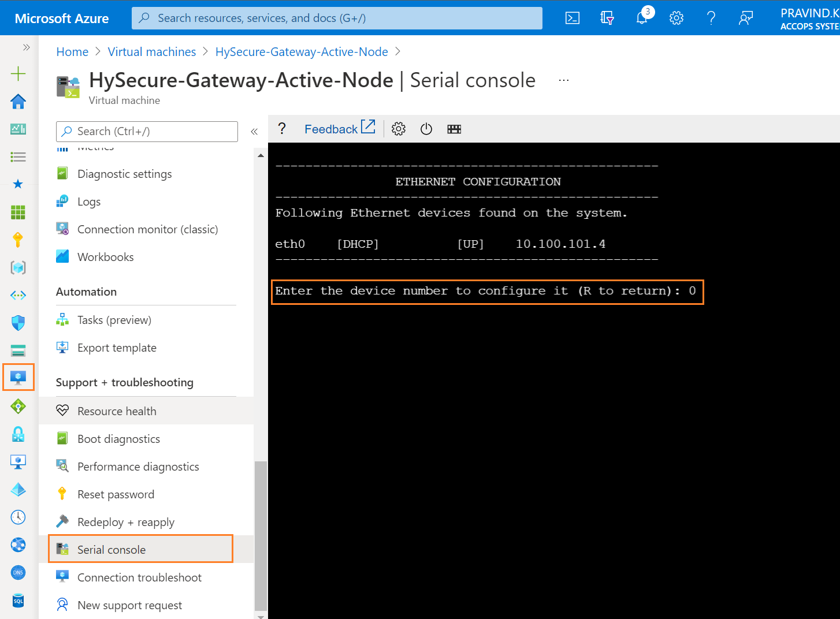Screen dimensions: 840x619
Task: Open SQL databases icon in sidebar
Action: [x=18, y=600]
